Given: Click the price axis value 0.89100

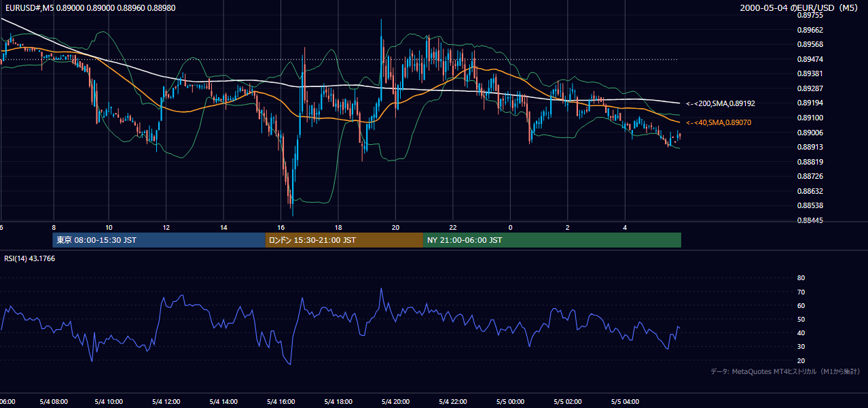Looking at the screenshot, I should pyautogui.click(x=810, y=118).
